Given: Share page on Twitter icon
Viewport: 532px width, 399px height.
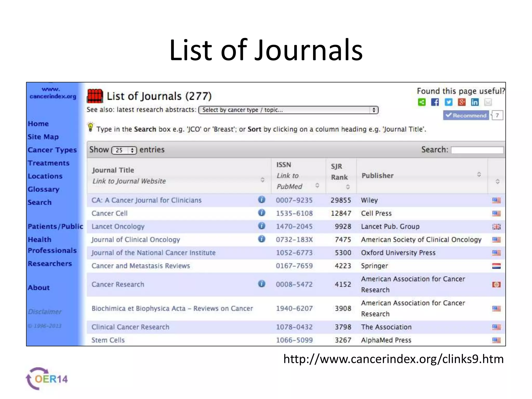Looking at the screenshot, I should 448,102.
